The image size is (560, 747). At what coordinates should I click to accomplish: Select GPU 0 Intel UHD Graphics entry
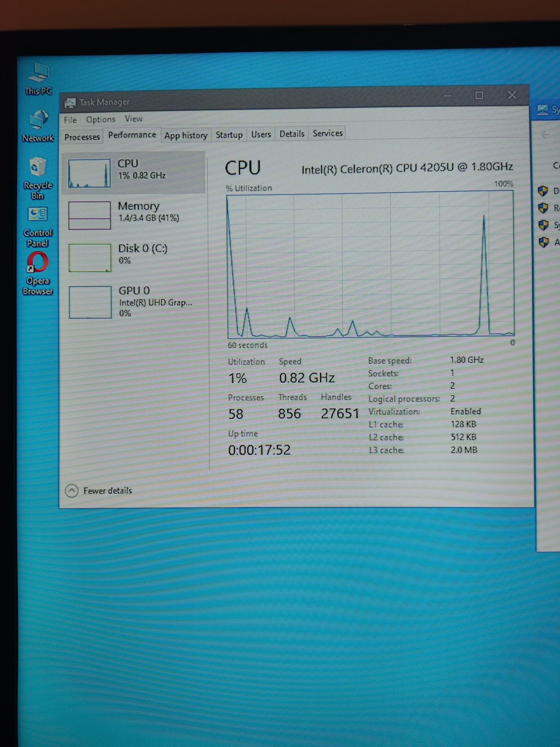(x=134, y=302)
